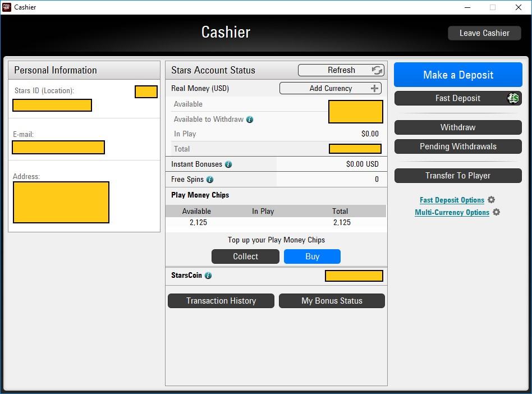Click the Top up your Play Money Chips text
The width and height of the screenshot is (532, 394).
click(x=276, y=240)
